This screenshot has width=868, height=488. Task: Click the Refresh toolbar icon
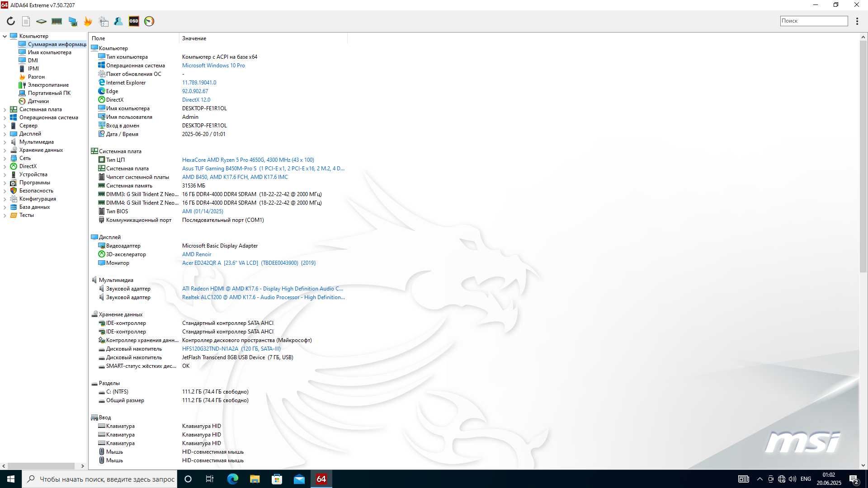click(x=11, y=21)
